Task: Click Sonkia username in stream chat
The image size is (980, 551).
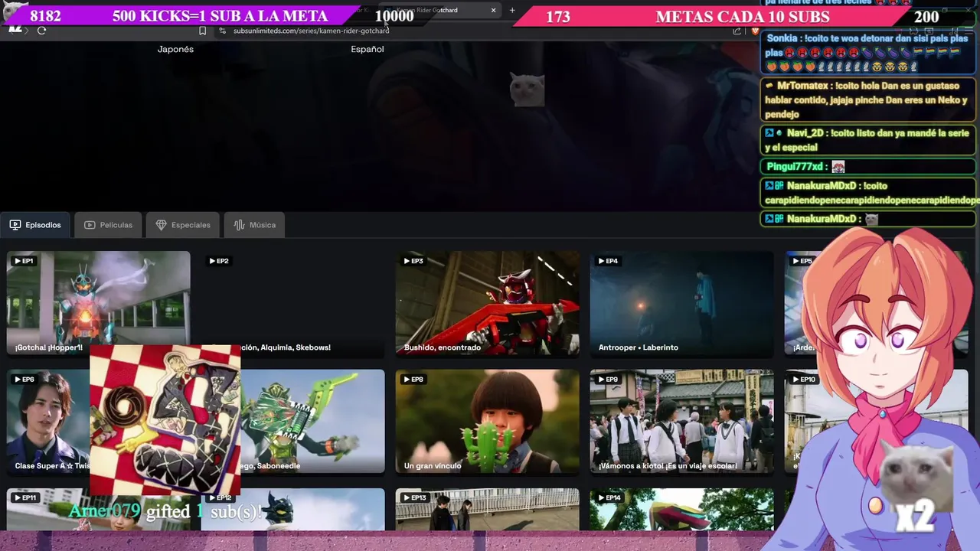Action: [x=782, y=38]
